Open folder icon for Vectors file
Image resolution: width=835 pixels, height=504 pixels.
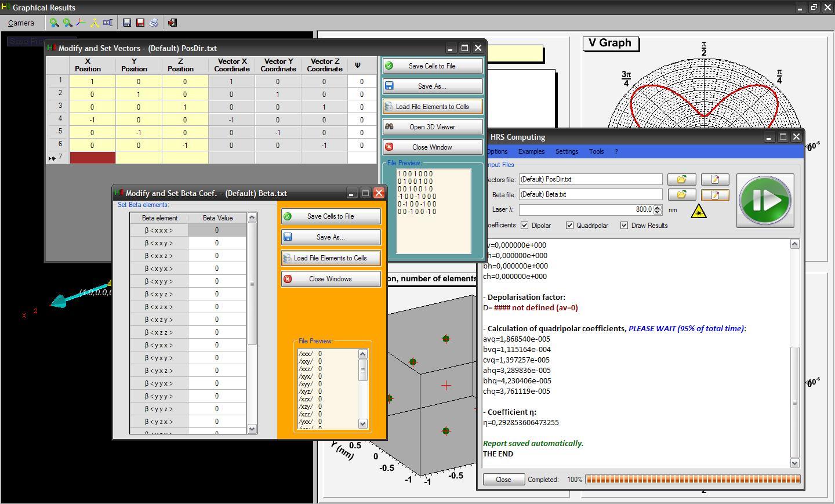tap(681, 180)
